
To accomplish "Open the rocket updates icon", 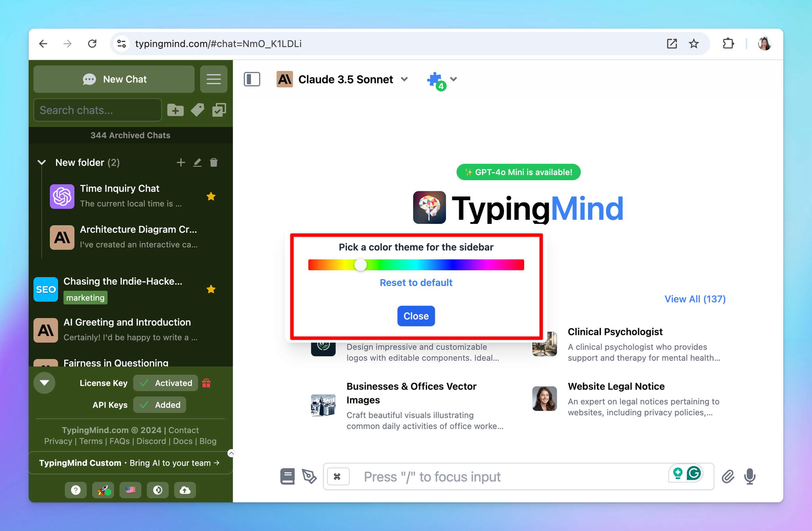I will [103, 490].
